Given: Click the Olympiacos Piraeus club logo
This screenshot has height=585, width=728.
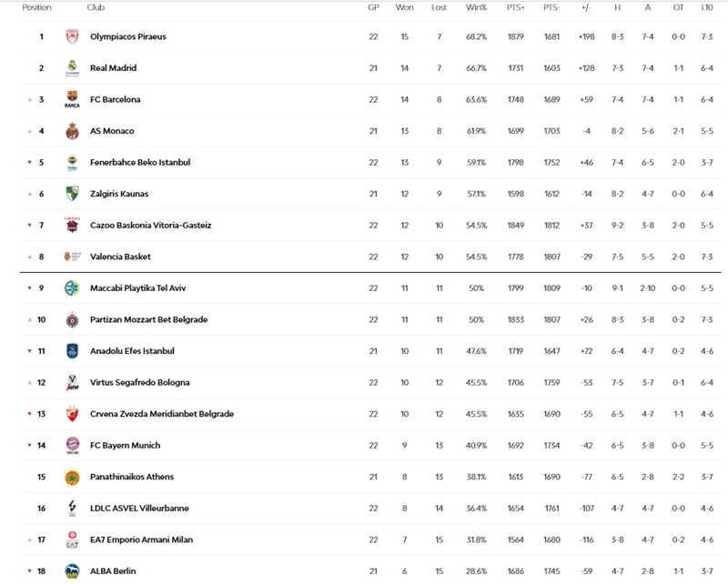Looking at the screenshot, I should (72, 37).
